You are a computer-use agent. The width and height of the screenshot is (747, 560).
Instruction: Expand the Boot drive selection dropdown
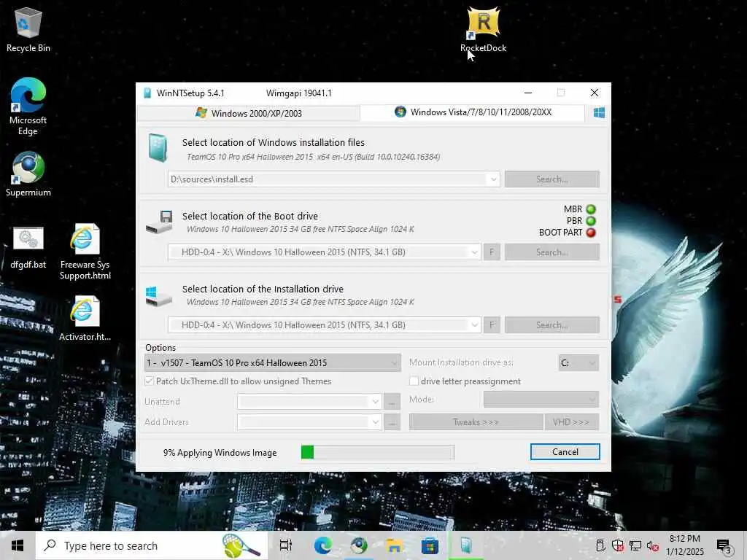pyautogui.click(x=474, y=252)
